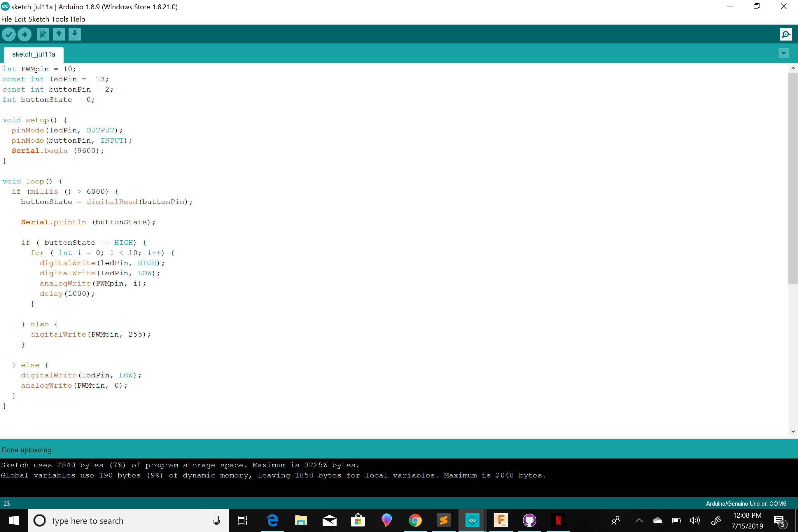The image size is (798, 532).
Task: Click the taskbar microphone search icon
Action: click(x=216, y=520)
